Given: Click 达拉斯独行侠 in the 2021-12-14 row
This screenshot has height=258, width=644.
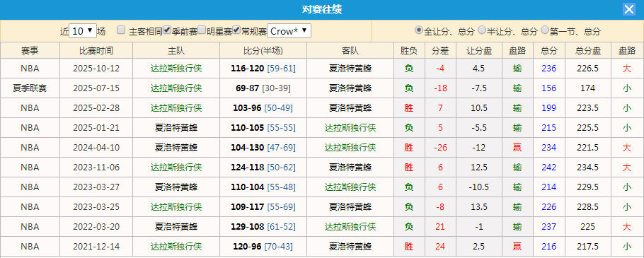Looking at the screenshot, I should (176, 247).
